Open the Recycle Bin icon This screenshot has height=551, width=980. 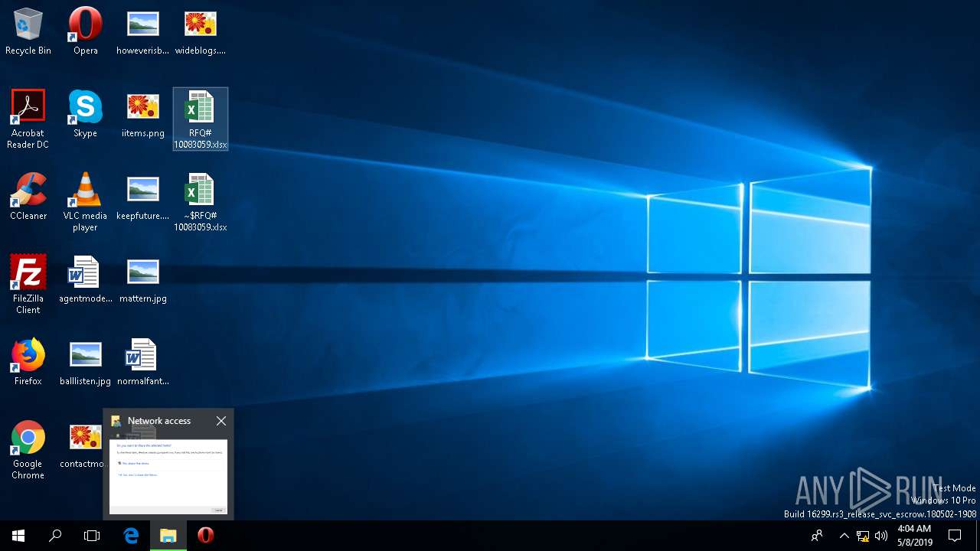28,32
